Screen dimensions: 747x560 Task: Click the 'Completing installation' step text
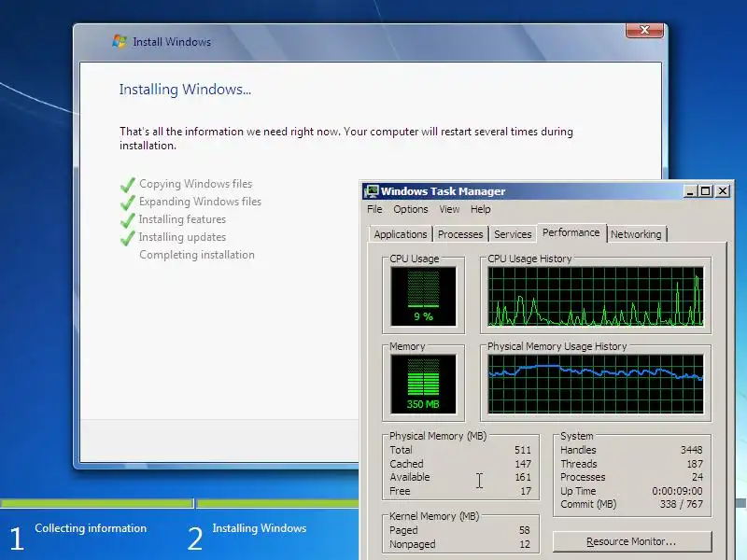coord(197,255)
